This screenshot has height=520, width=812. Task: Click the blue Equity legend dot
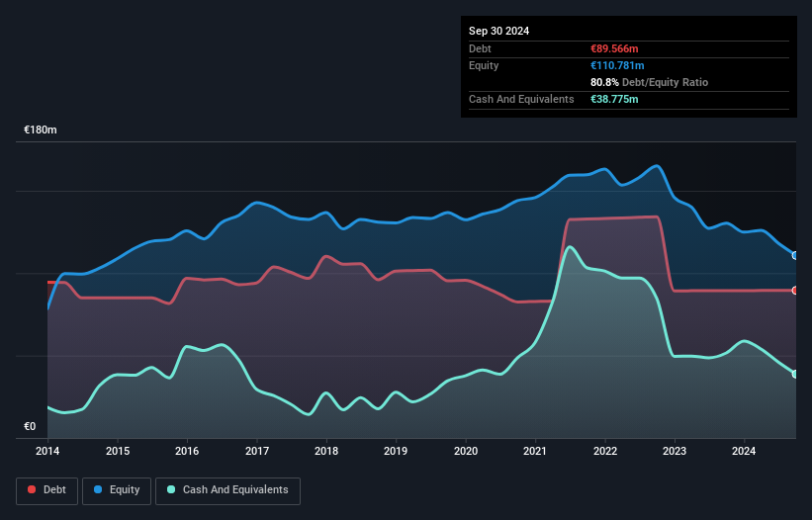[98, 489]
